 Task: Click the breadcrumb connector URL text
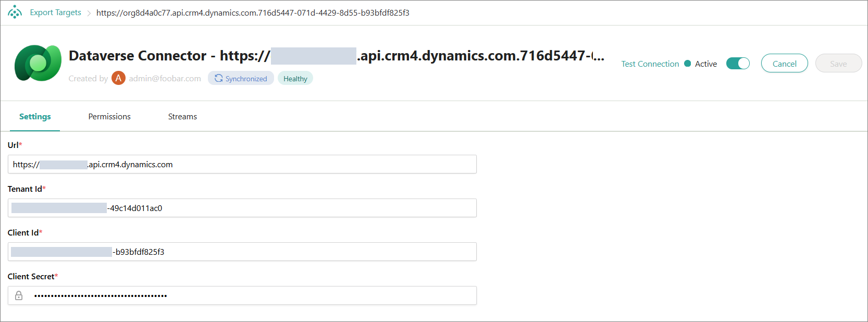click(x=253, y=13)
